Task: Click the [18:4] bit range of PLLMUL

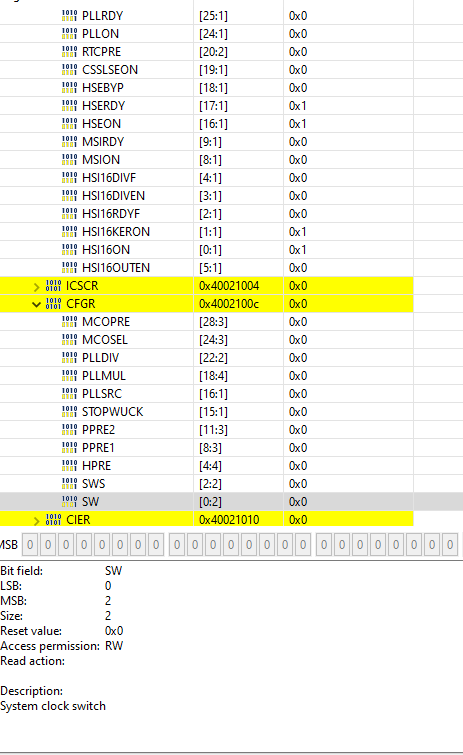Action: [x=213, y=376]
